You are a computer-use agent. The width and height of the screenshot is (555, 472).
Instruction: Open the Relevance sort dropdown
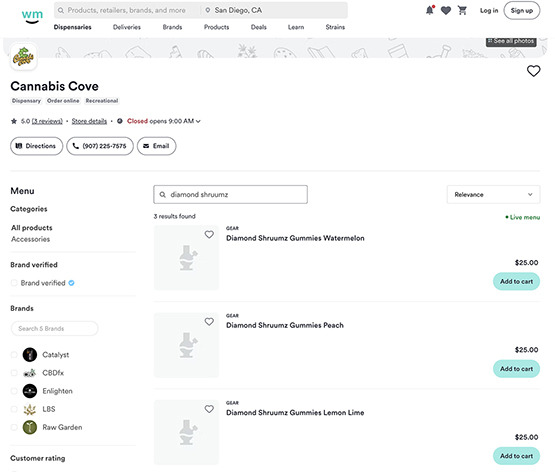point(493,194)
